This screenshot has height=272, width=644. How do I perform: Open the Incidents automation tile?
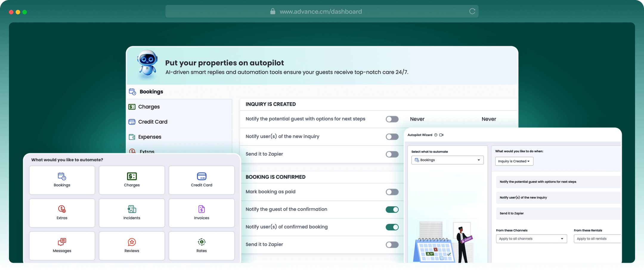[132, 213]
